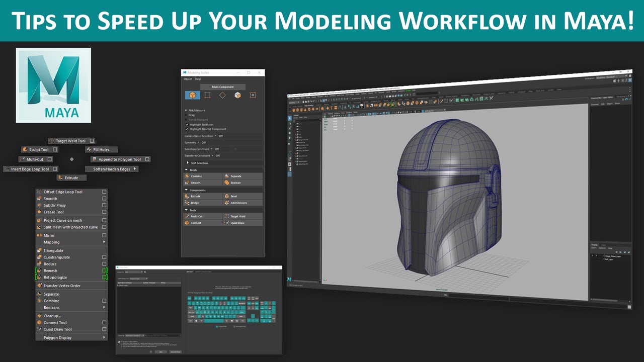
Task: Open Offset Edge Loop Tool option box
Action: (104, 192)
